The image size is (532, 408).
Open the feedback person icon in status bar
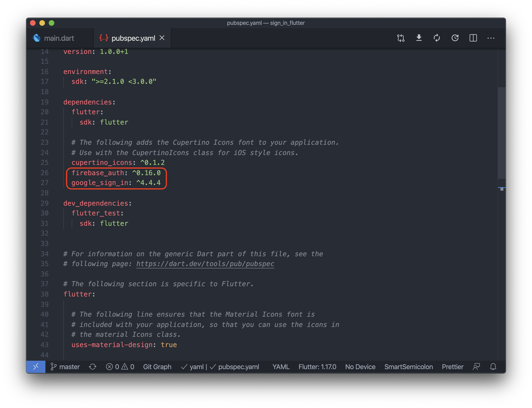coord(476,367)
